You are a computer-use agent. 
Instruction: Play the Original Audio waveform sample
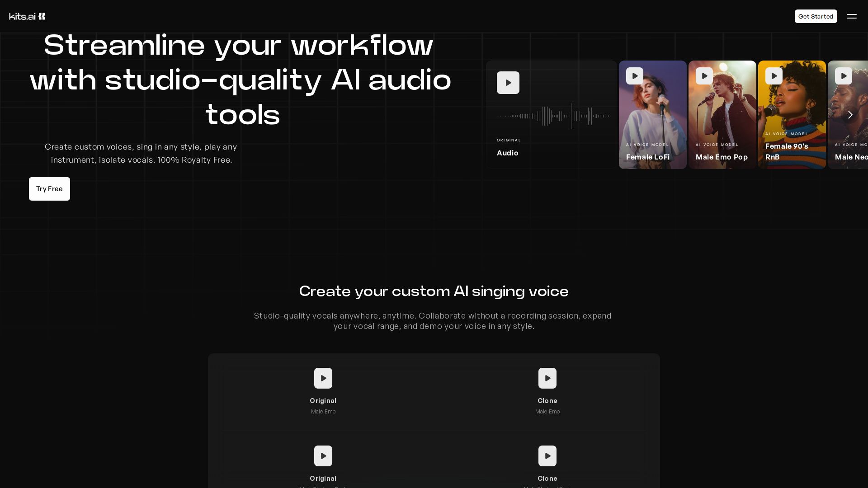(x=508, y=83)
